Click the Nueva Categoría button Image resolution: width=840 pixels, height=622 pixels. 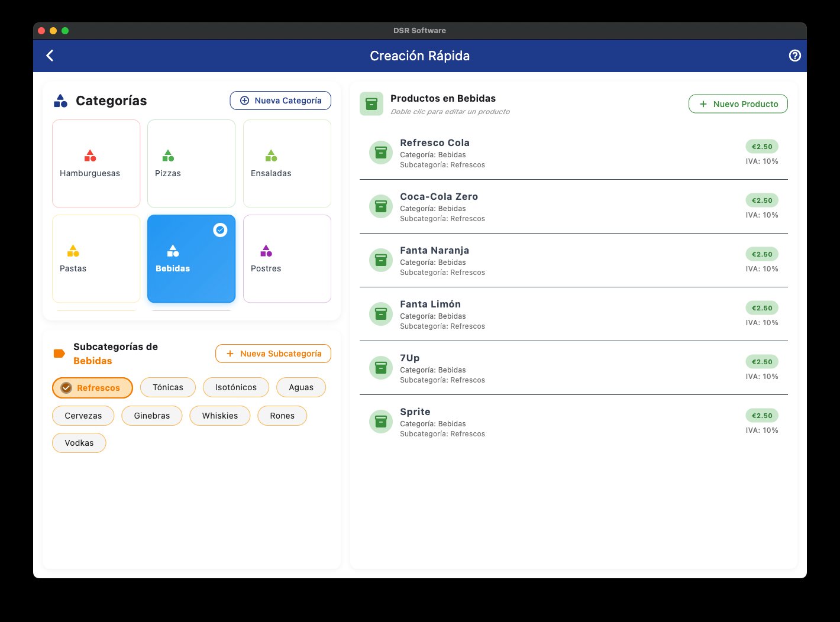(x=280, y=101)
